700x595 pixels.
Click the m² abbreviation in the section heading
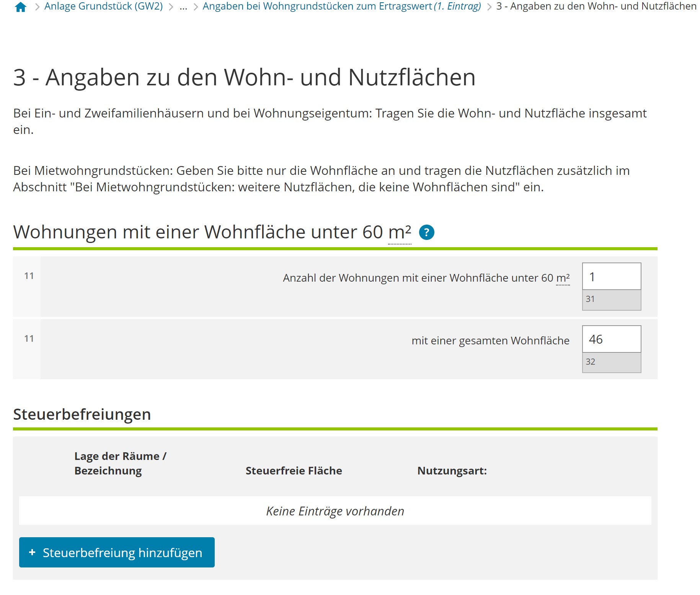point(400,232)
